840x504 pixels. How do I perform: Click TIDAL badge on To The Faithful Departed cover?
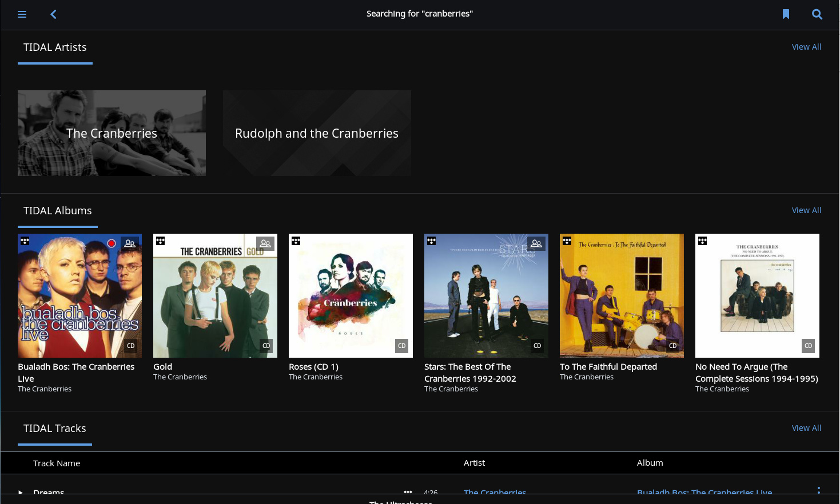click(567, 241)
